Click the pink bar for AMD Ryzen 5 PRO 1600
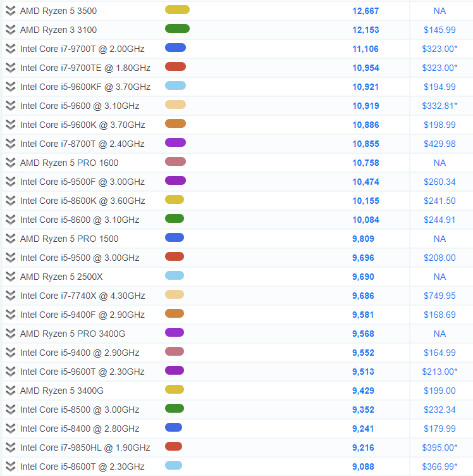 tap(175, 161)
